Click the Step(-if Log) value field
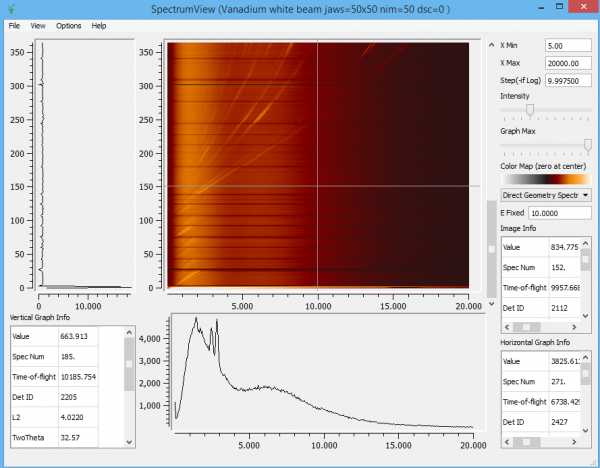Screen dimensions: 600x468 coord(567,80)
